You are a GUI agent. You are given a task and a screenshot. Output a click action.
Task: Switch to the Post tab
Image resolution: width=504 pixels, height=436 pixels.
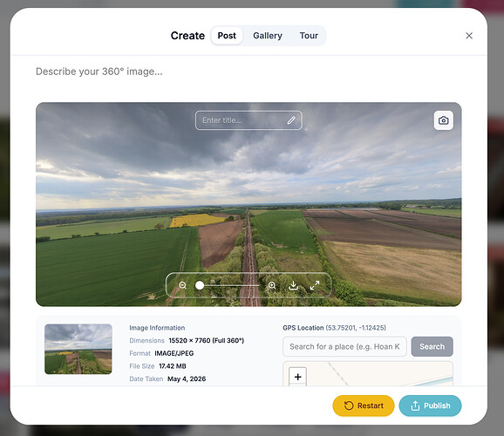[x=227, y=36]
